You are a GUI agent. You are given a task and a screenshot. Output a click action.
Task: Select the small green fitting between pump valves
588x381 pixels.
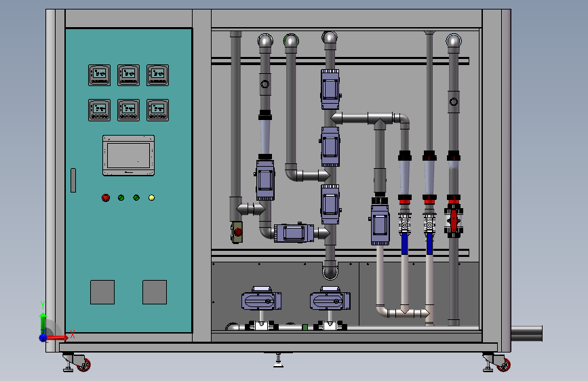(305, 327)
